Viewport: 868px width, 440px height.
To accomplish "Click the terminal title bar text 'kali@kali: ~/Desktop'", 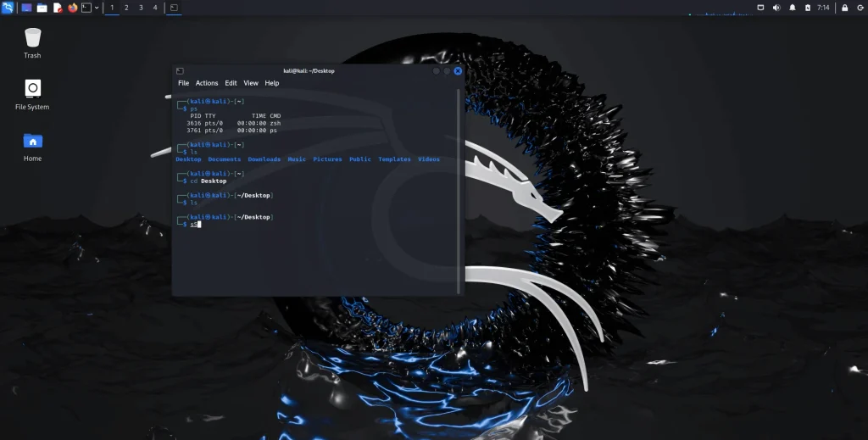I will pyautogui.click(x=309, y=71).
